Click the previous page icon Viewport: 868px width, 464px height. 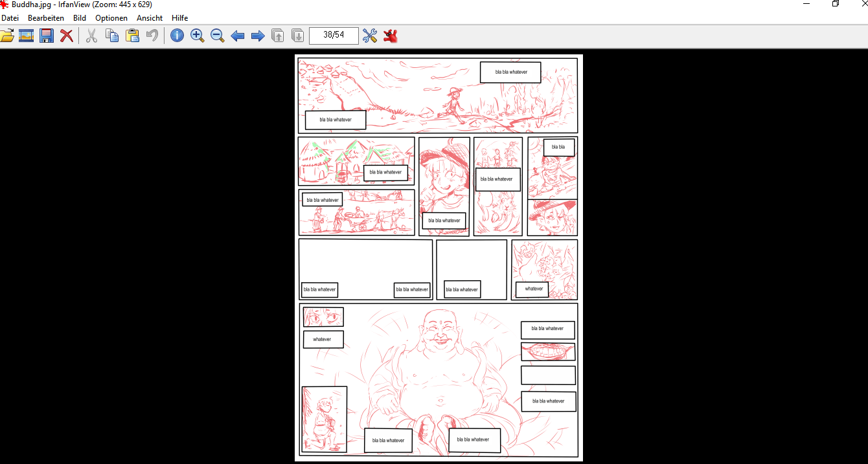click(x=278, y=36)
